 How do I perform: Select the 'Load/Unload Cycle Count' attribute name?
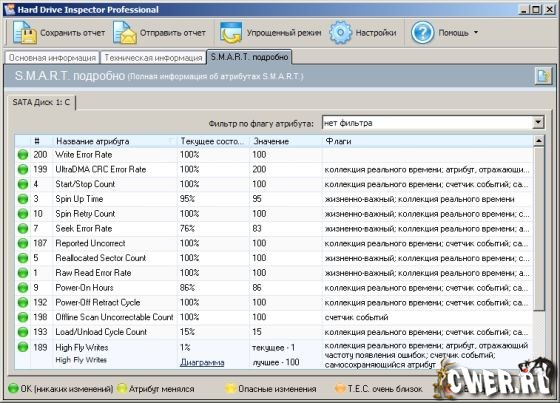click(101, 332)
